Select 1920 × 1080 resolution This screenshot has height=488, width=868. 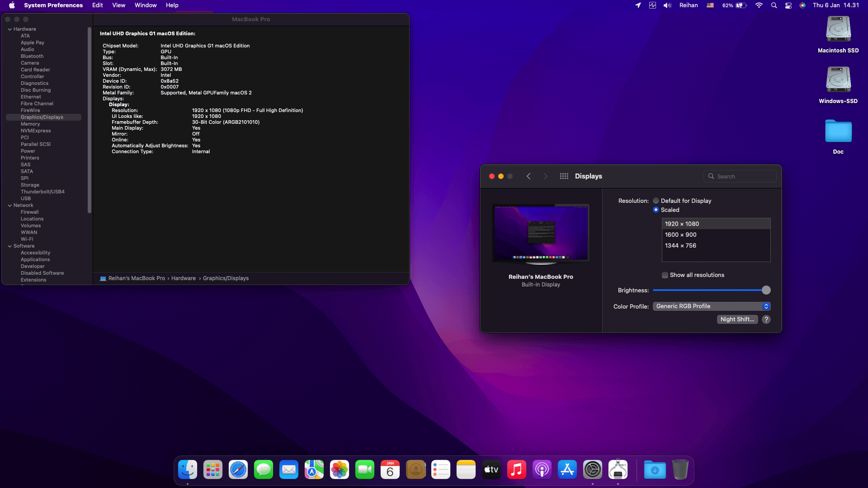(716, 224)
